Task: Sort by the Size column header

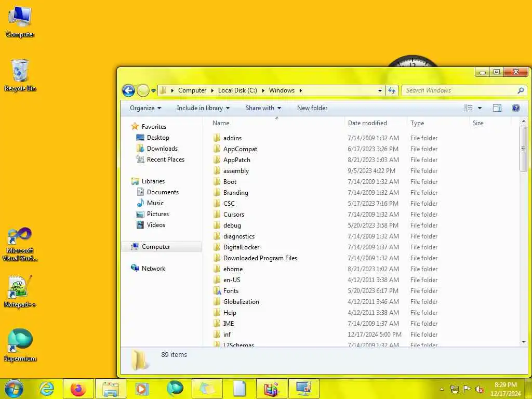Action: tap(478, 123)
